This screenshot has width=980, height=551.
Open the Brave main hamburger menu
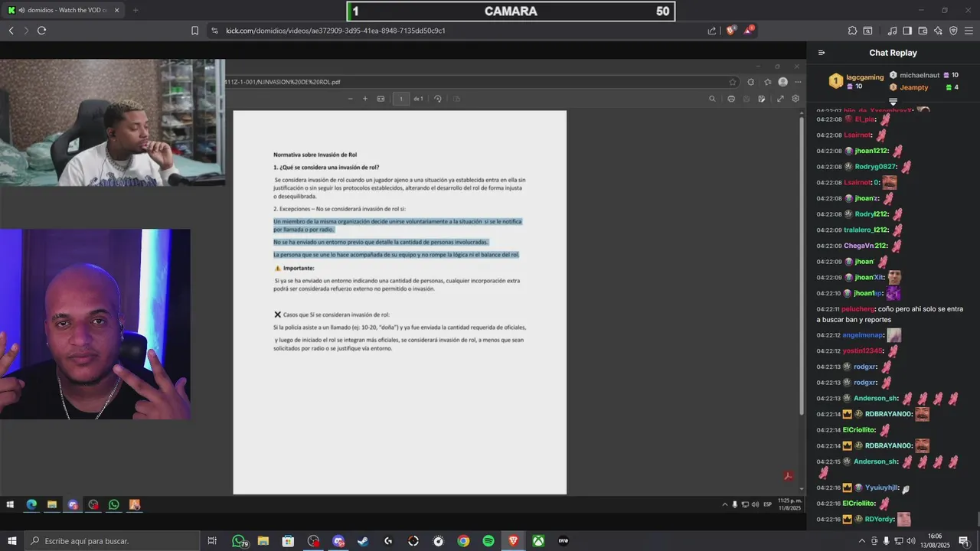point(969,31)
